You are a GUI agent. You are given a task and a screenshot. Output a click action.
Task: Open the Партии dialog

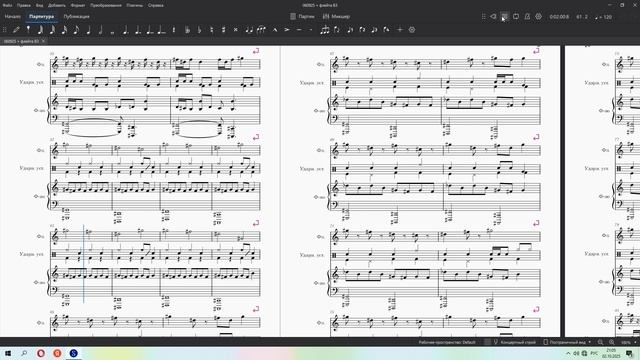point(302,17)
